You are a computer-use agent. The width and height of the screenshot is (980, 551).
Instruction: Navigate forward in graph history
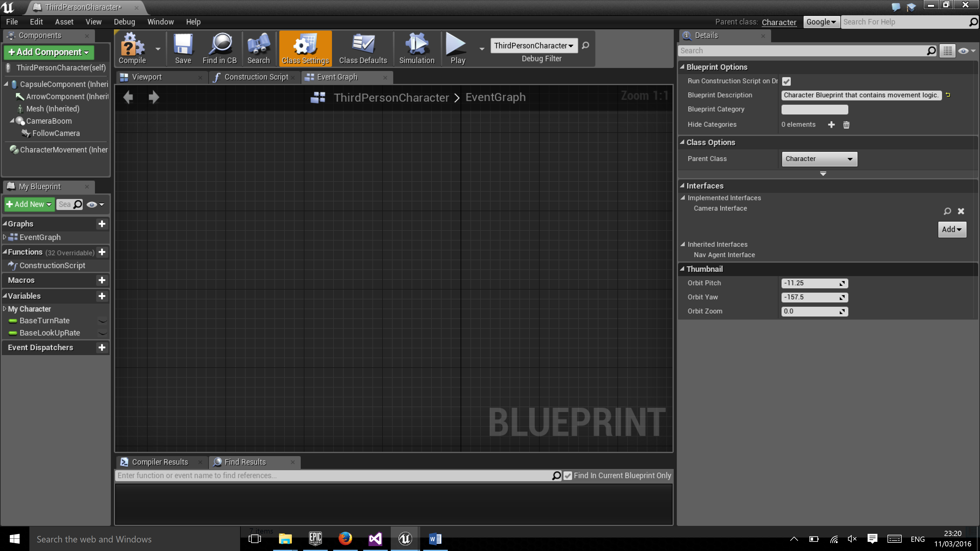pos(154,97)
